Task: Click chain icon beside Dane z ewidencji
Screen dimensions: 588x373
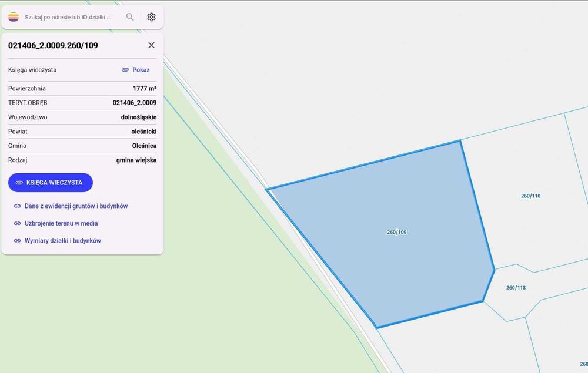Action: (x=17, y=206)
